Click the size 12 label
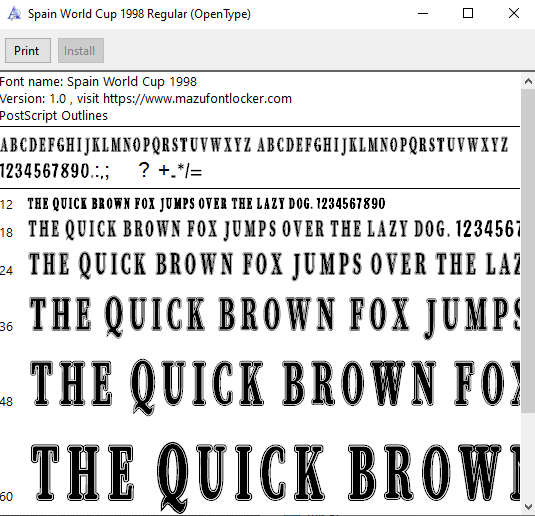 coord(6,205)
